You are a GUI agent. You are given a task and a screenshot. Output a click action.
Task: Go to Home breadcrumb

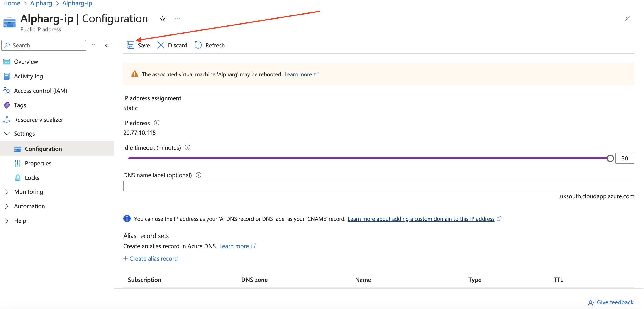pyautogui.click(x=12, y=3)
